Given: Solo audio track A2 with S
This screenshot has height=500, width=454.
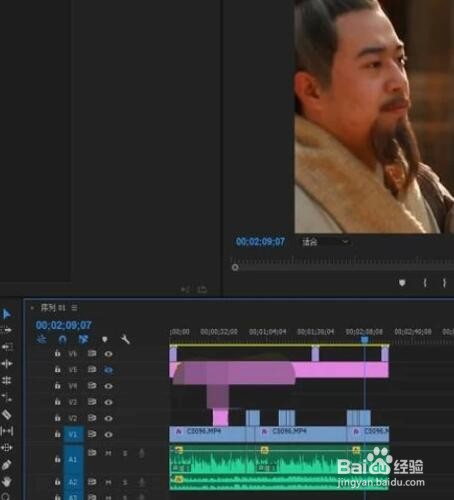Looking at the screenshot, I should coord(125,482).
